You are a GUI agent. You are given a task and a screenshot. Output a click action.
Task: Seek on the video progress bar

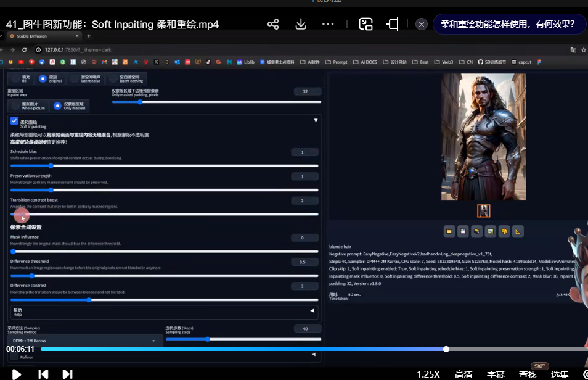click(314, 349)
